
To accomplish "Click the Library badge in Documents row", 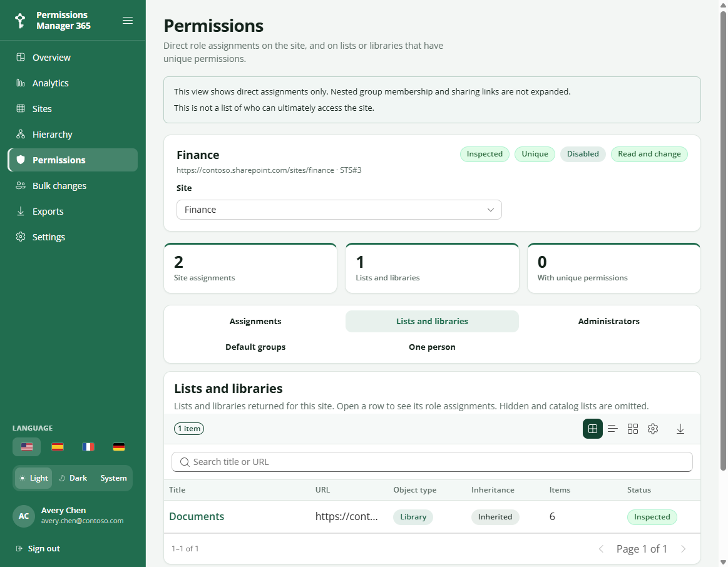I will 413,517.
